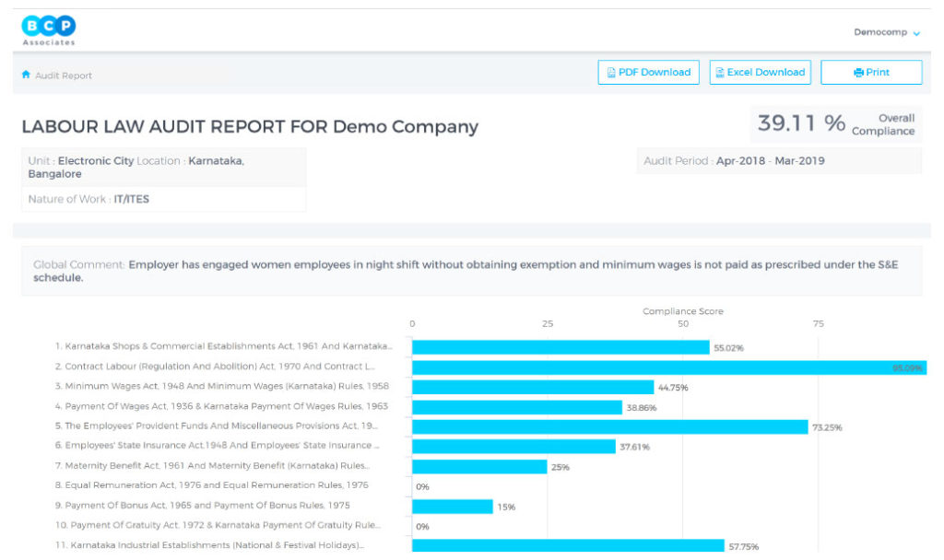Click the Payment Of Wages Act, 1936 label
The height and width of the screenshot is (560, 944).
pyautogui.click(x=221, y=406)
